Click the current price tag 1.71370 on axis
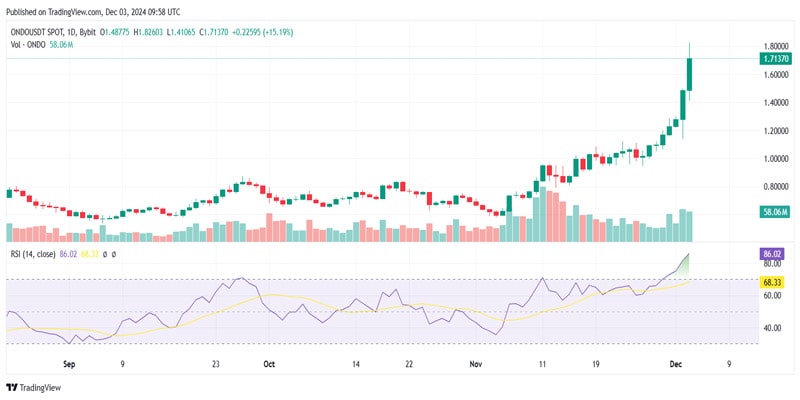This screenshot has height=400, width=800. 774,59
